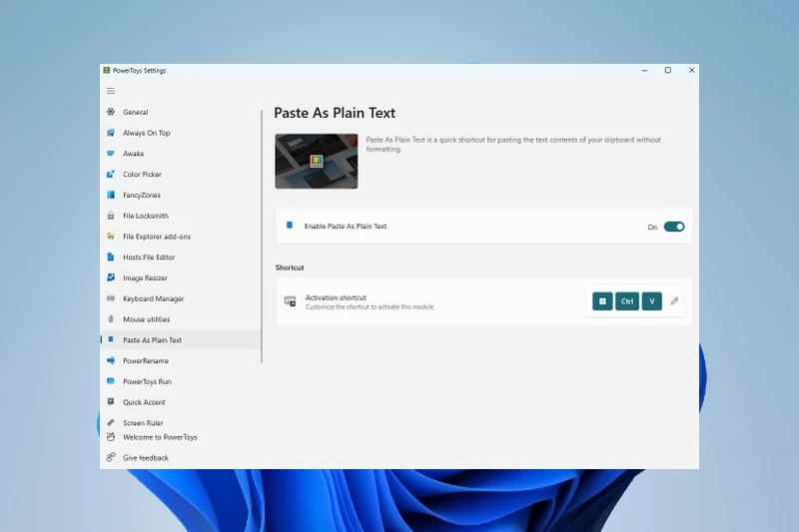Click the Paste As Plain Text sidebar icon
The image size is (799, 532).
click(x=111, y=339)
